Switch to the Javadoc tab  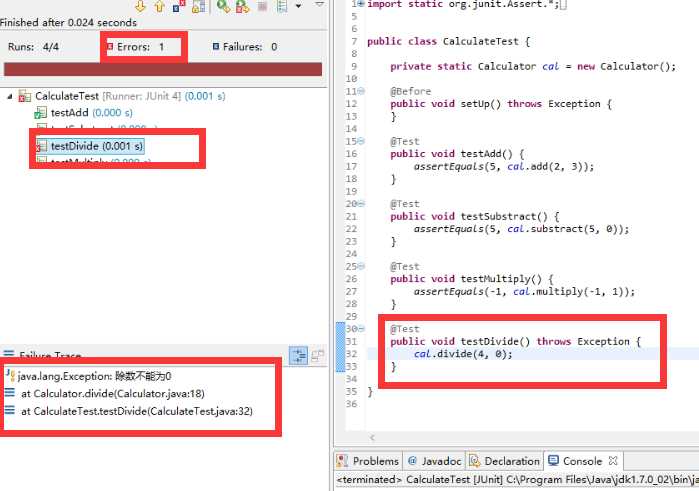435,461
